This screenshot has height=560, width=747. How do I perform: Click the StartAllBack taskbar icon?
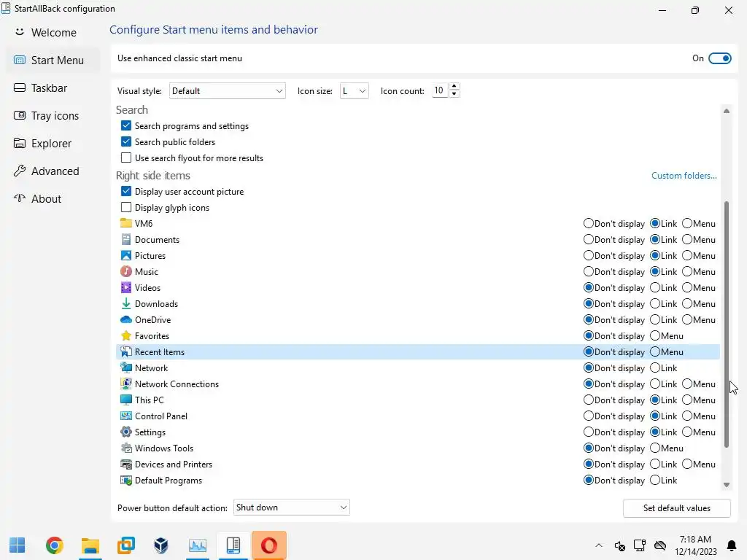[x=233, y=545]
